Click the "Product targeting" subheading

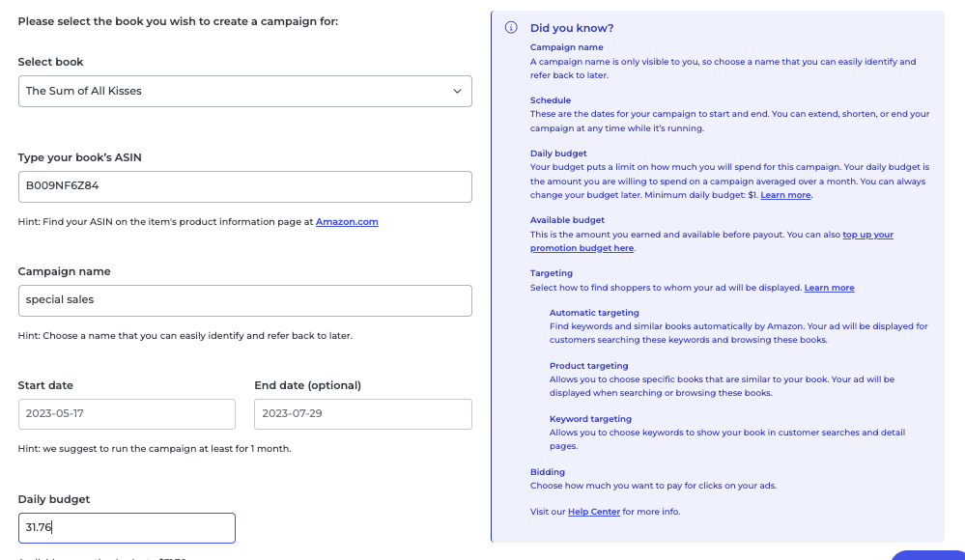tap(589, 366)
